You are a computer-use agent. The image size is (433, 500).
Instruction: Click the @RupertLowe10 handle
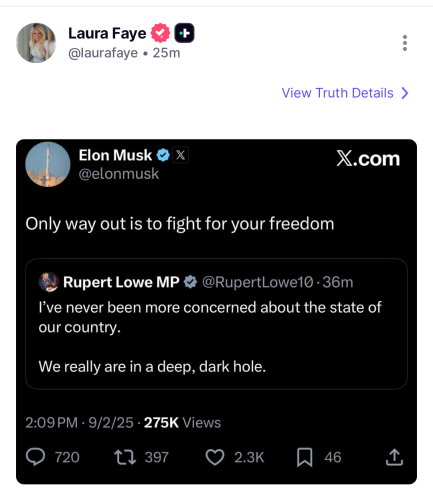[258, 282]
